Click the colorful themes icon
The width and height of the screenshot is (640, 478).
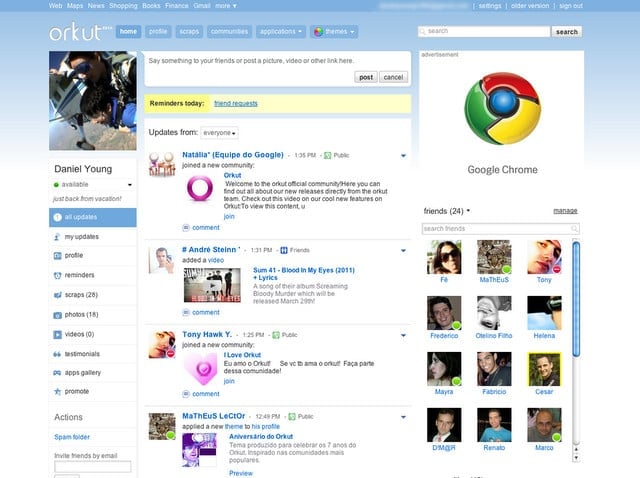click(x=318, y=32)
